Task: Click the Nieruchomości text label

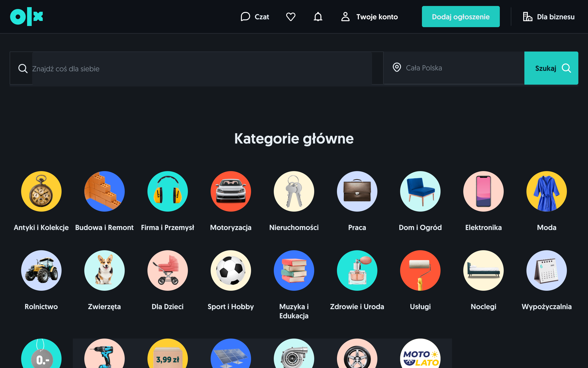Action: click(294, 227)
